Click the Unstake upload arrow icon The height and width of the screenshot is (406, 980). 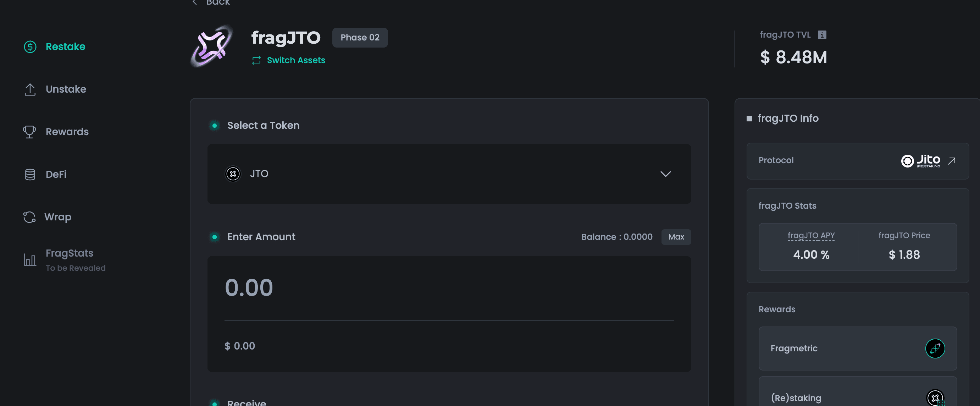[x=30, y=89]
